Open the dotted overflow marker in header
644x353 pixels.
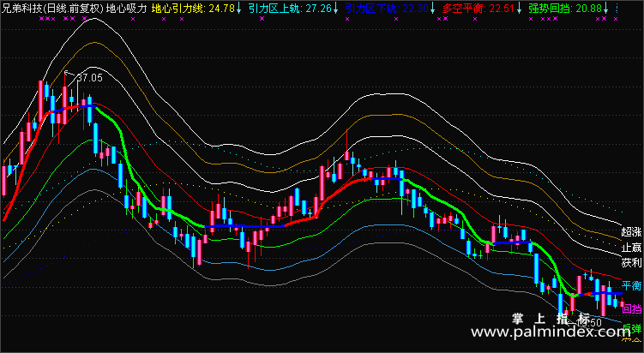[617, 9]
